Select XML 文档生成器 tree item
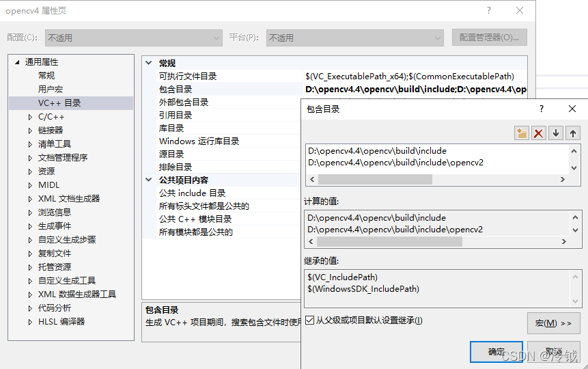This screenshot has height=369, width=588. [69, 199]
